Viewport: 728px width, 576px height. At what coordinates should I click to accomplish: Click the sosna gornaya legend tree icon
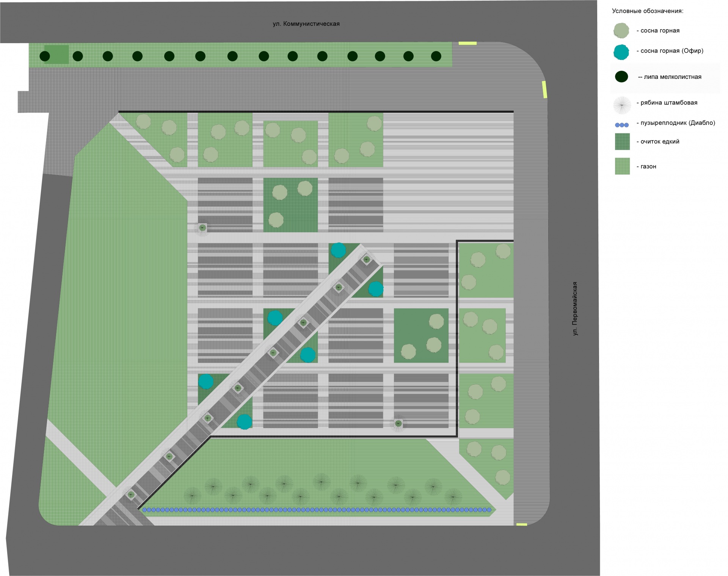pos(621,31)
